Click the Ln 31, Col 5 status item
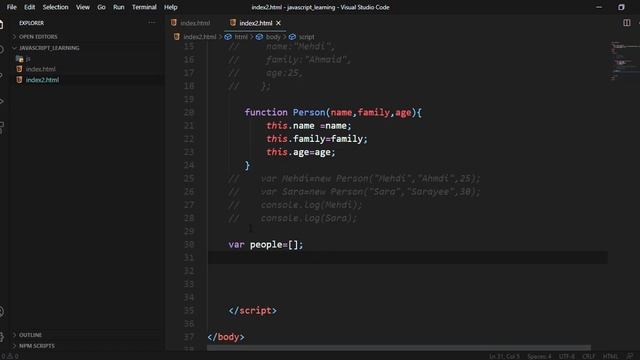The image size is (640, 360). (x=504, y=356)
